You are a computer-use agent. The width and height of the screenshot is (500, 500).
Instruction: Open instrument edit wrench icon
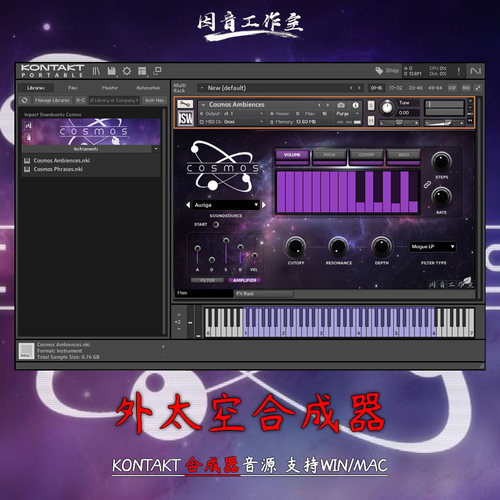click(x=185, y=104)
